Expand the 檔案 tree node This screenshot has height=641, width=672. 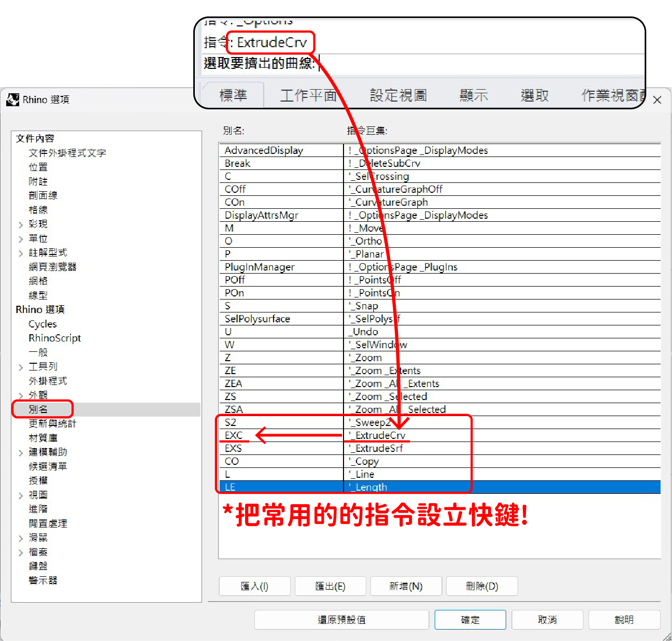pyautogui.click(x=21, y=552)
